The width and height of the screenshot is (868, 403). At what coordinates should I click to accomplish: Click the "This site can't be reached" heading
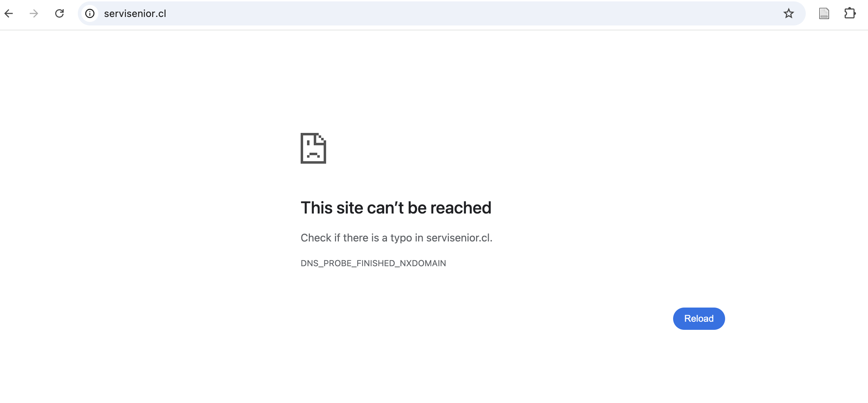click(x=396, y=208)
